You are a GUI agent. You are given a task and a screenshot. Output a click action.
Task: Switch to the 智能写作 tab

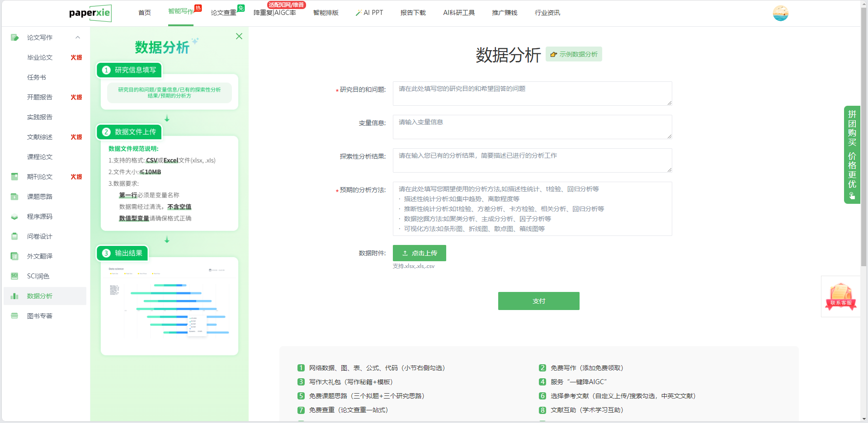(180, 12)
